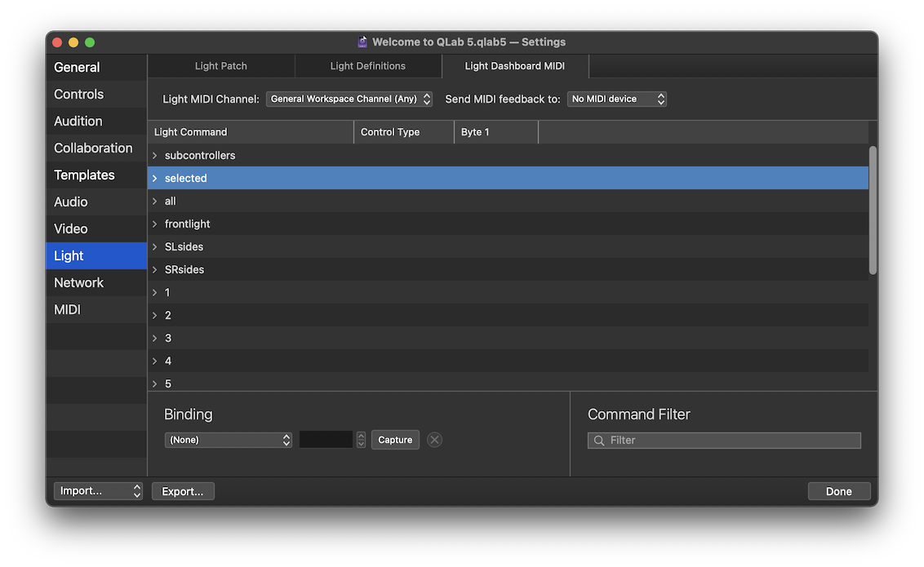This screenshot has height=567, width=924.
Task: Expand the SLsides light command
Action: point(155,246)
